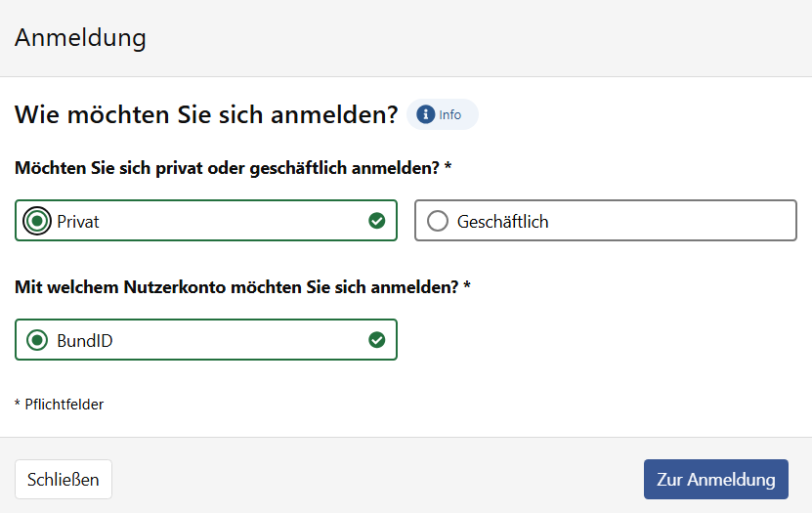
Task: Click the privat oder geschäftlich question label
Action: click(x=227, y=168)
